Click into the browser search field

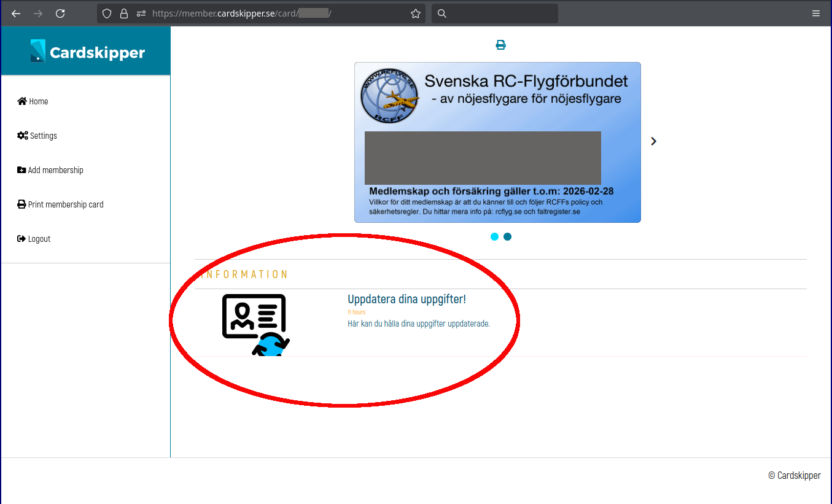495,14
